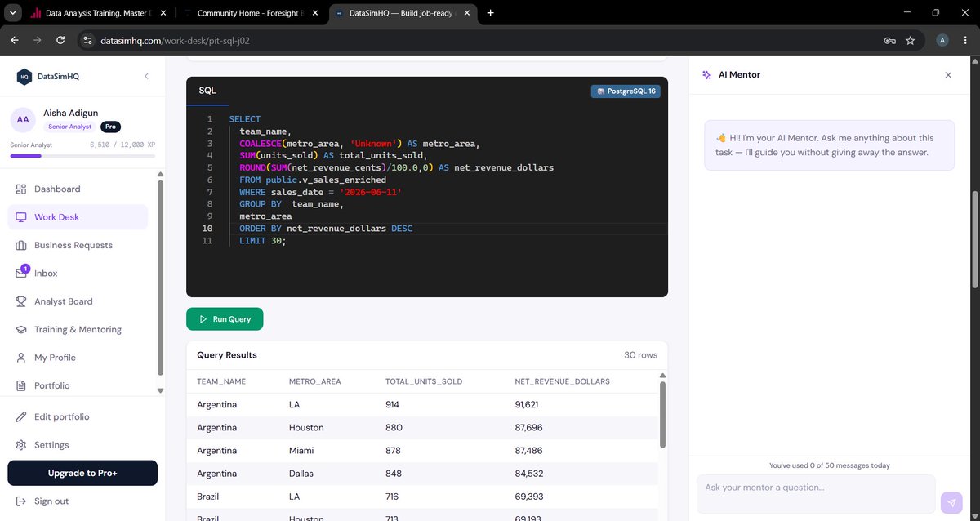Click the Dashboard grid icon
Image resolution: width=980 pixels, height=521 pixels.
(21, 189)
